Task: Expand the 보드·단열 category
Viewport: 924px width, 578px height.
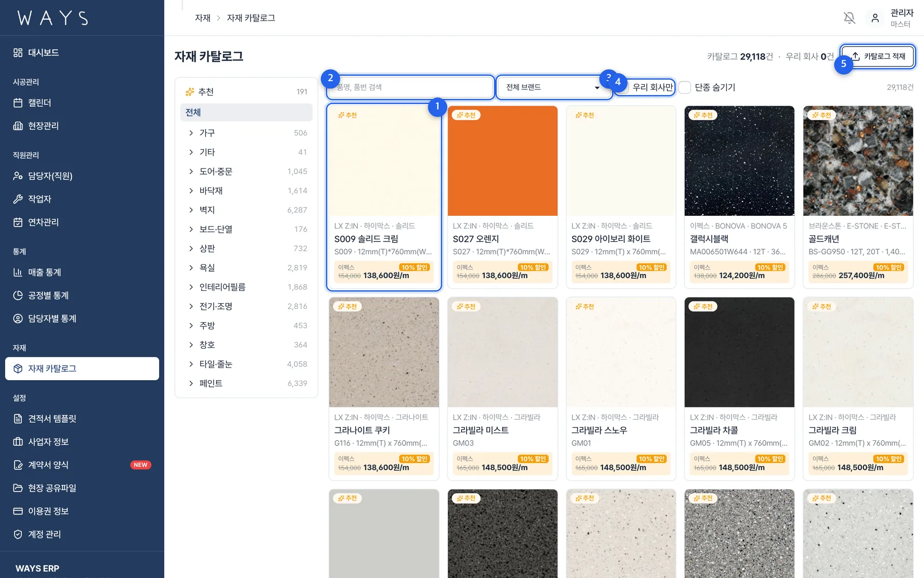Action: coord(191,229)
